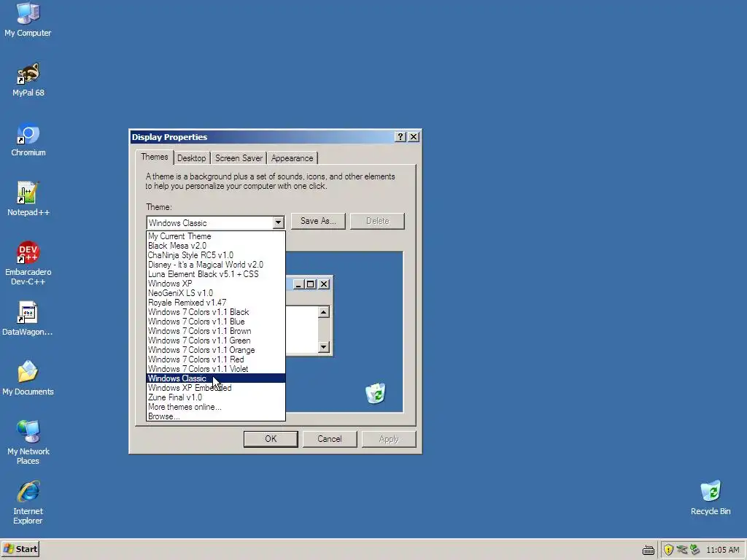
Task: Click the preview window's maximize button
Action: [311, 284]
